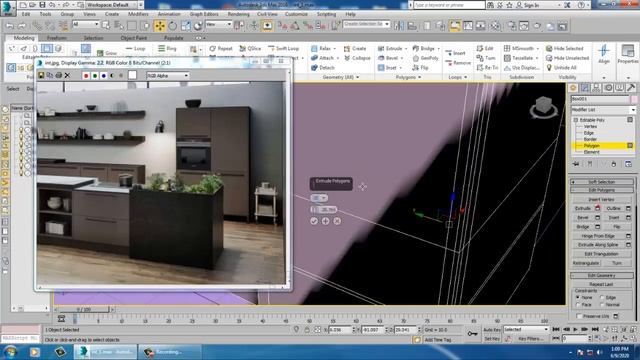
Task: Select the Edge constraint radio button
Action: (x=602, y=298)
